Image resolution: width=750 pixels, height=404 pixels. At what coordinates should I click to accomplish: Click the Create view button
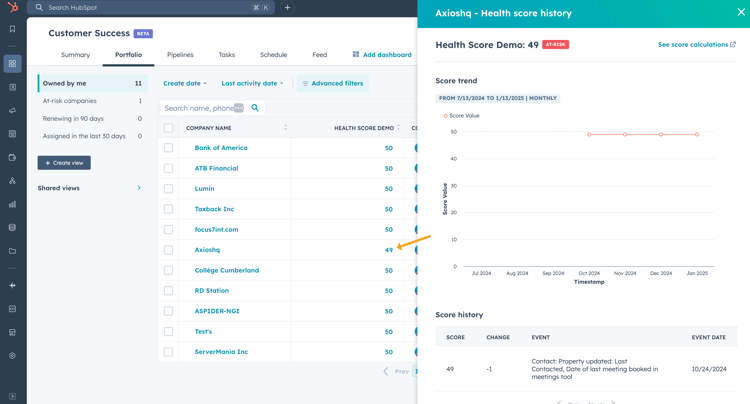click(64, 163)
